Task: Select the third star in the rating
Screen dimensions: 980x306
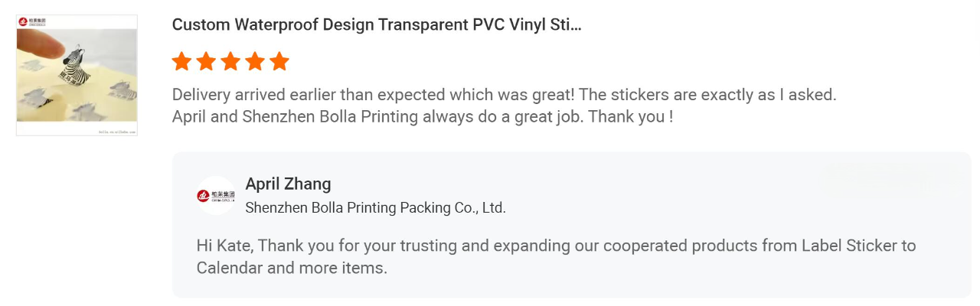Action: 230,61
